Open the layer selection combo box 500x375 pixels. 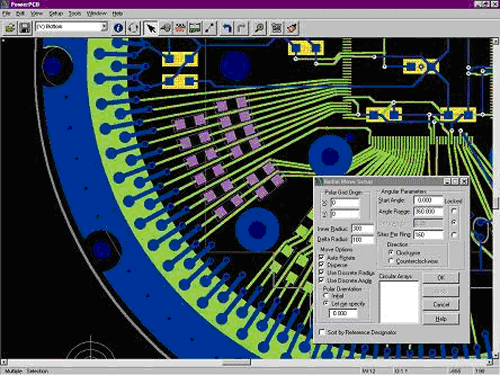coord(71,26)
